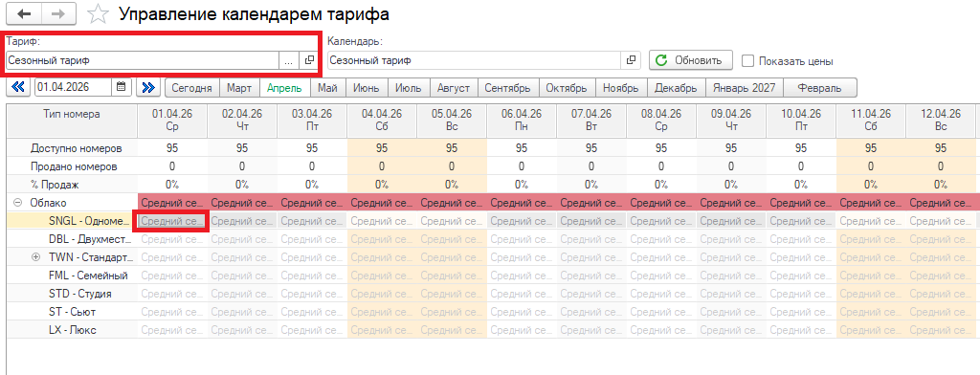Switch to the Август tab

[x=453, y=88]
